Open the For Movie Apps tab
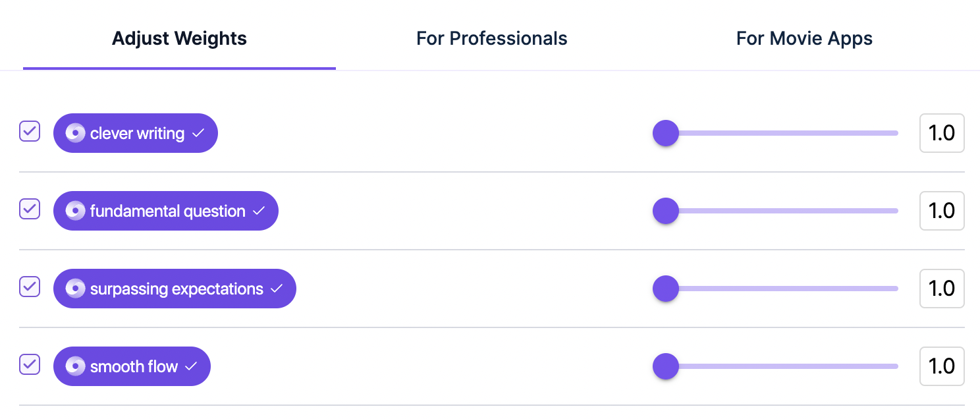The height and width of the screenshot is (419, 980). click(x=804, y=38)
